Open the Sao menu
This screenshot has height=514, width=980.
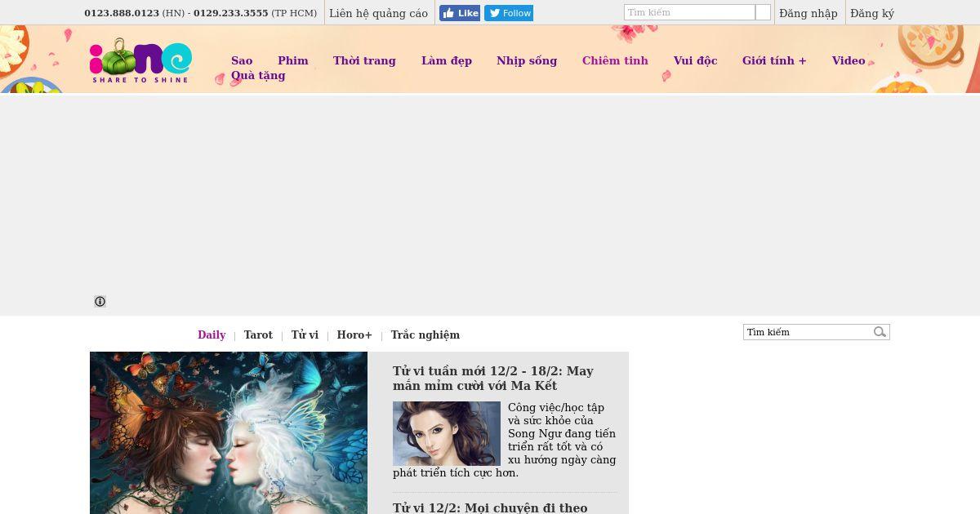[x=242, y=60]
